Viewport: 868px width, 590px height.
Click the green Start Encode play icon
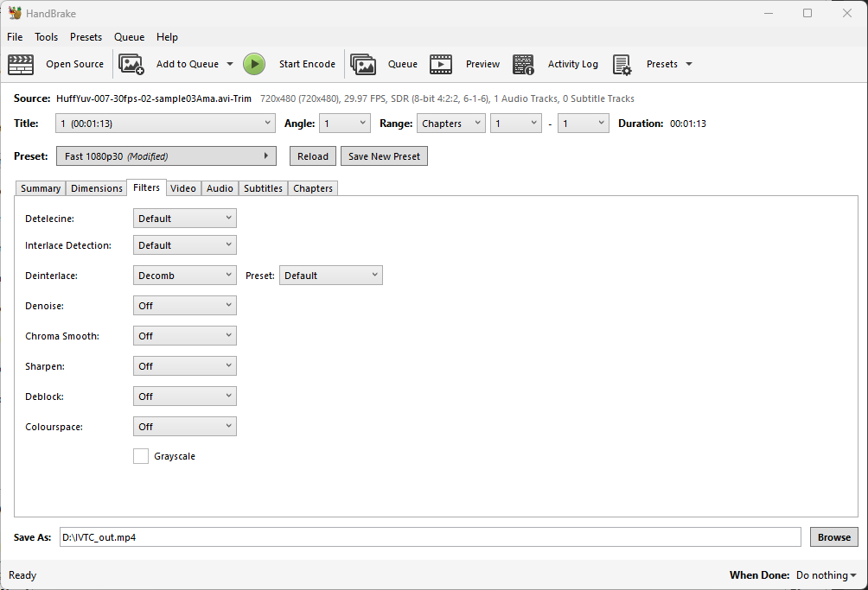coord(254,64)
